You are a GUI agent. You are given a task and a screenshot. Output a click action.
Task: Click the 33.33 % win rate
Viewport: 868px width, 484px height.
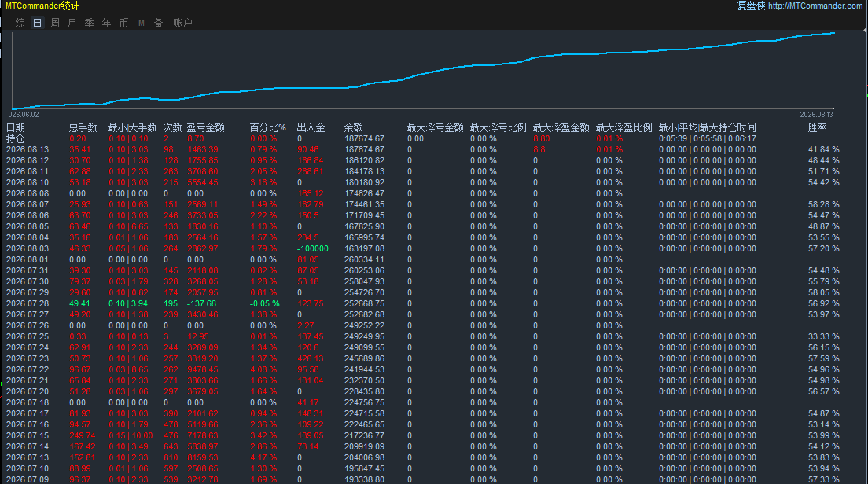[824, 336]
